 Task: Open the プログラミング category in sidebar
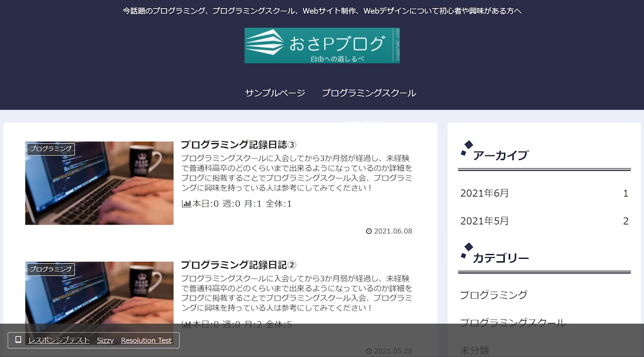(x=494, y=295)
